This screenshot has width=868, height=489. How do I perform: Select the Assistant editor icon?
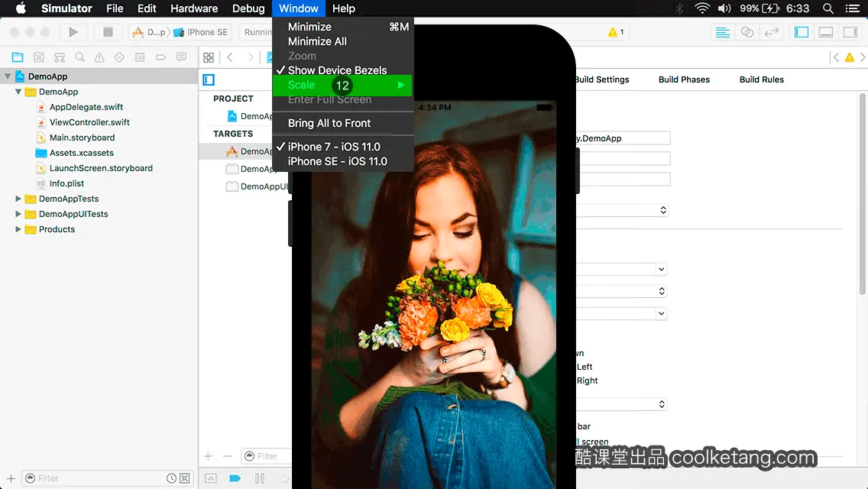tap(747, 32)
